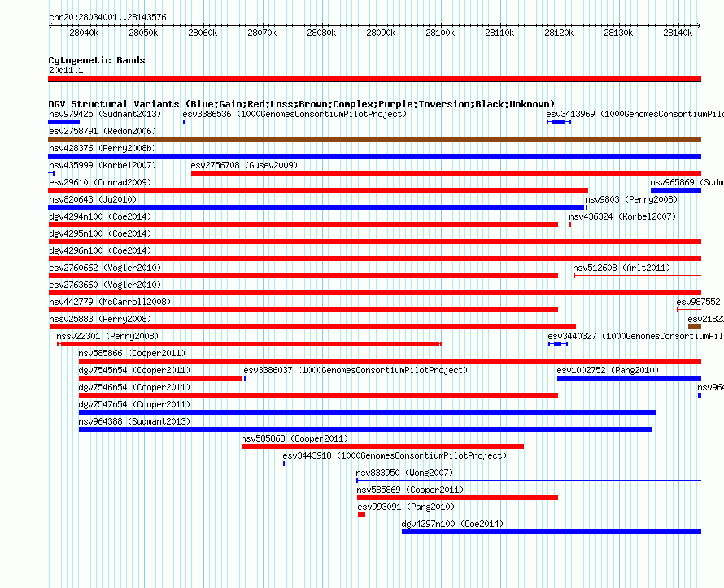The width and height of the screenshot is (724, 588).
Task: Click the brown esv2758791 complex variant bar
Action: 374,139
